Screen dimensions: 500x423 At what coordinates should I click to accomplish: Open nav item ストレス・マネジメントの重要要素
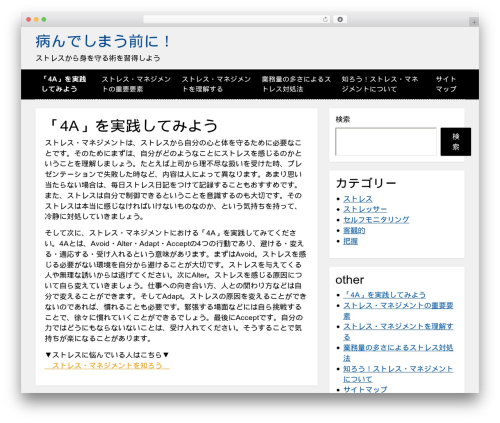click(x=136, y=84)
